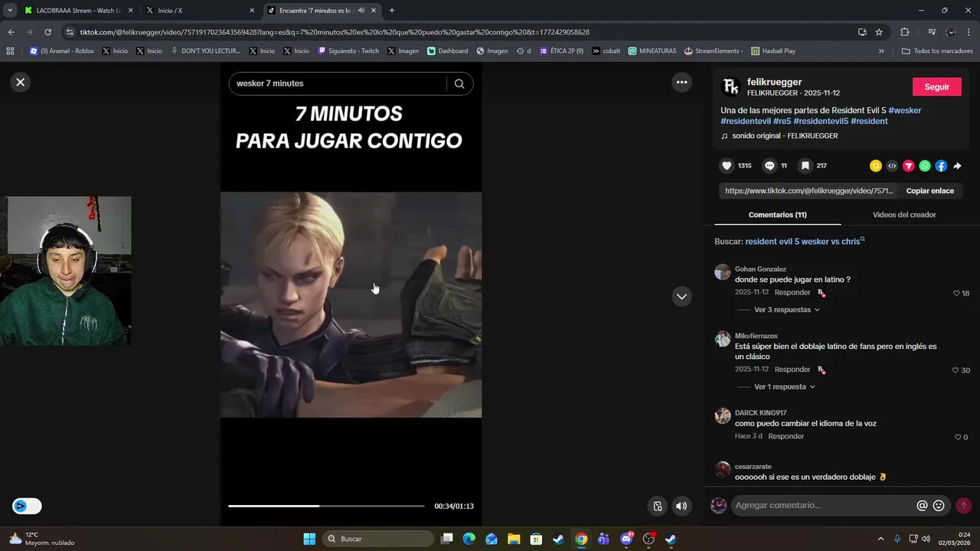Close the TikTok video viewer
The height and width of the screenshot is (551, 980).
pyautogui.click(x=21, y=82)
